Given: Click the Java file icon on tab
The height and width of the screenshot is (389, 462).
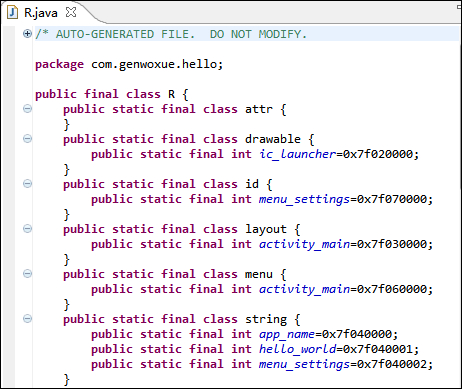Looking at the screenshot, I should click(12, 13).
